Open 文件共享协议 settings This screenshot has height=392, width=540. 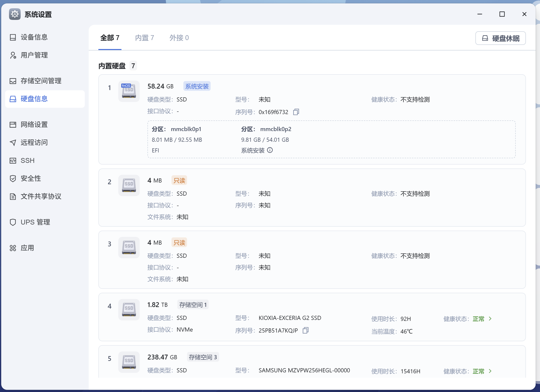pyautogui.click(x=41, y=196)
